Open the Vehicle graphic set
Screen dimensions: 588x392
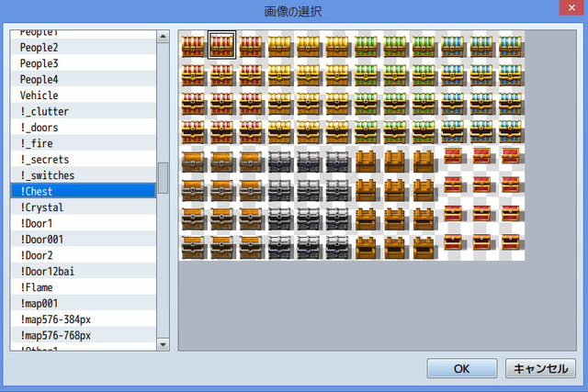coord(84,95)
